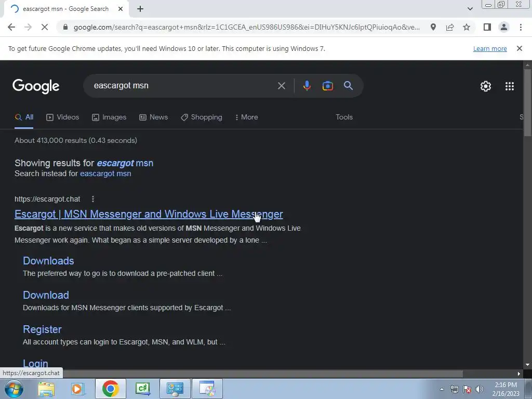Click the location pin icon in address bar
The height and width of the screenshot is (399, 532).
point(433,27)
